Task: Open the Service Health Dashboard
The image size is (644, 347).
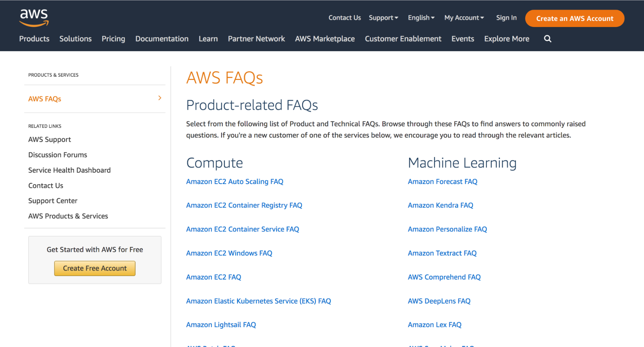Action: 69,170
